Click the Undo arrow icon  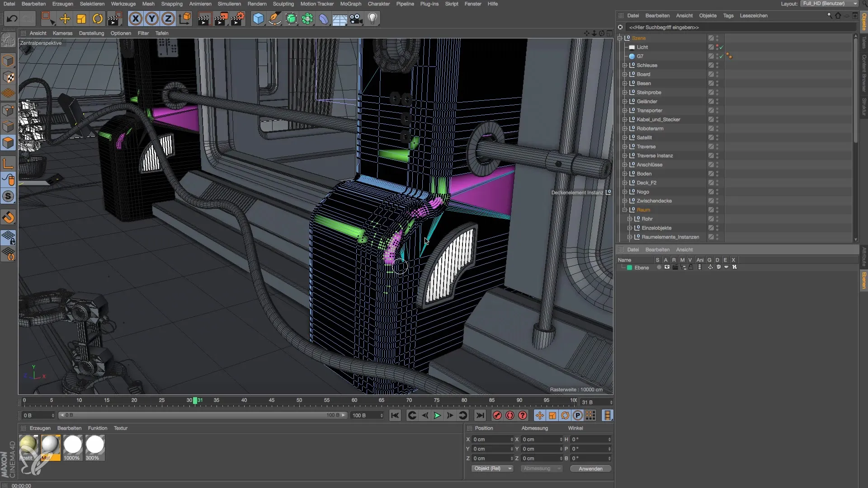[x=12, y=19]
